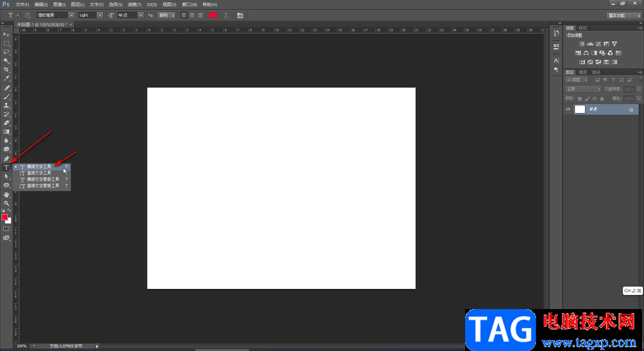Image resolution: width=644 pixels, height=351 pixels.
Task: Open the Paragraph panel icon
Action: (x=556, y=70)
